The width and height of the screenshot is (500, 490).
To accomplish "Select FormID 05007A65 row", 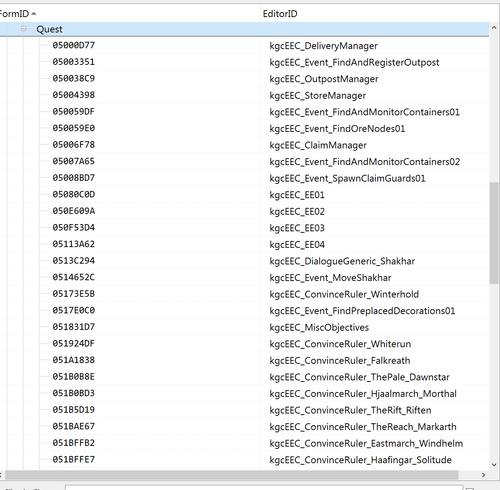I will point(244,161).
